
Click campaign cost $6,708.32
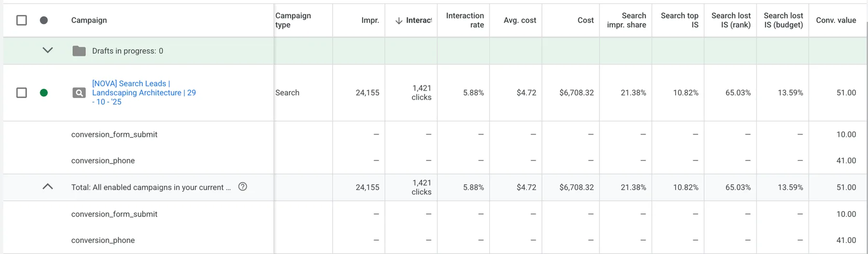[577, 93]
